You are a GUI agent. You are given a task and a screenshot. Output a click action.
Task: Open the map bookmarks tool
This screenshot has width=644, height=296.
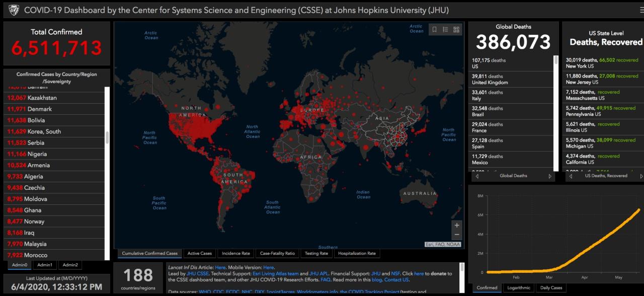coord(434,30)
